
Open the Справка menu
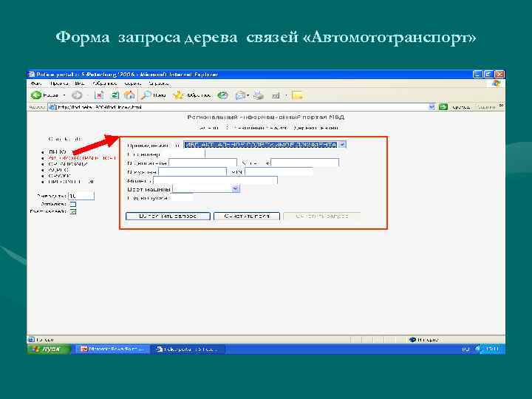point(159,83)
